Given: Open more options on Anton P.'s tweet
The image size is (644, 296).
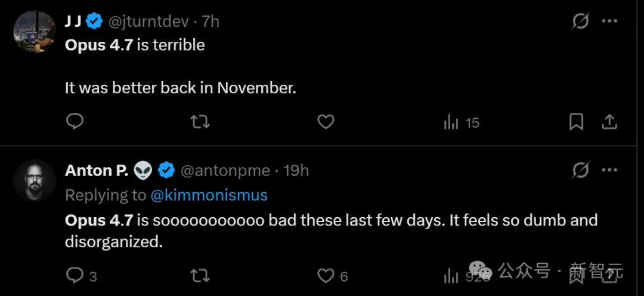Looking at the screenshot, I should [609, 171].
